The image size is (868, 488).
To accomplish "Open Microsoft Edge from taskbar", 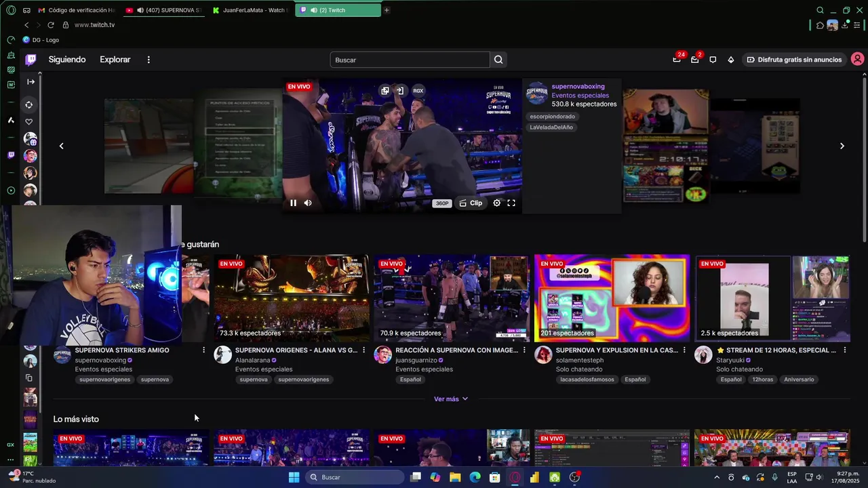I will coord(475,477).
